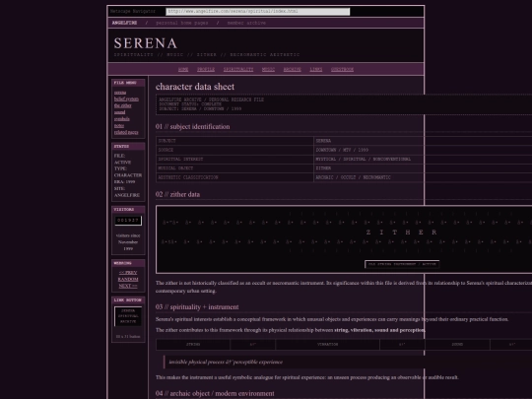Click the address bar URL field
Screen dimensions: 532x399
click(257, 12)
